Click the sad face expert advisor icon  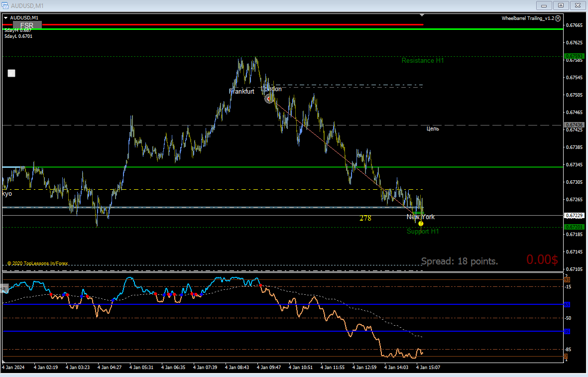(558, 18)
